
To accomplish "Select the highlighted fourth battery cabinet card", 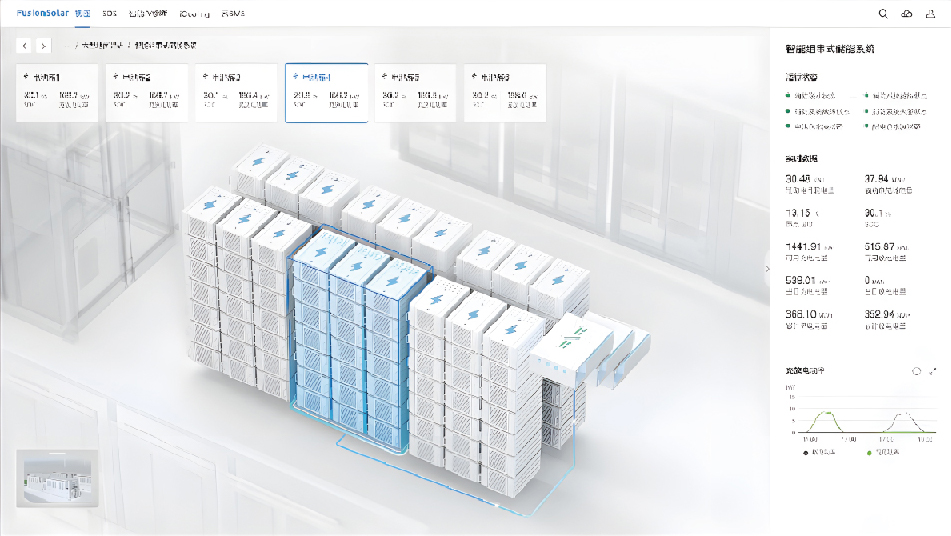I will click(x=326, y=93).
